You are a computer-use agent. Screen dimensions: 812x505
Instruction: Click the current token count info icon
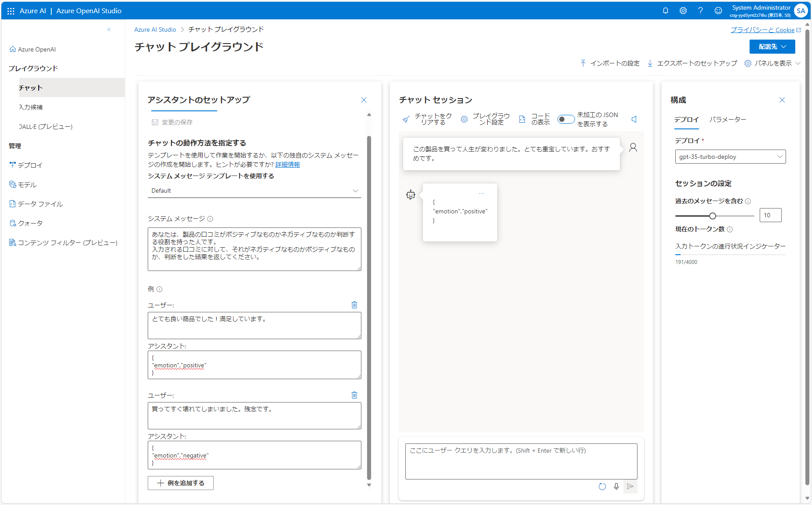pos(730,229)
